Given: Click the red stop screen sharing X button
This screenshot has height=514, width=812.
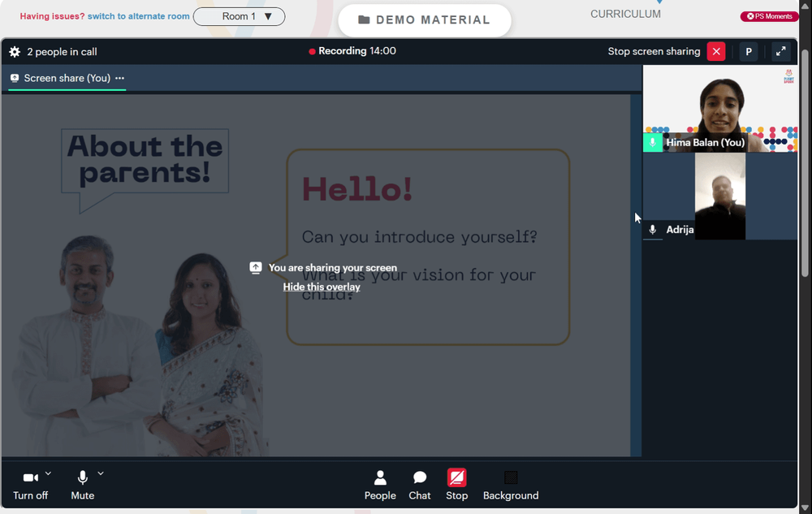Looking at the screenshot, I should (716, 51).
